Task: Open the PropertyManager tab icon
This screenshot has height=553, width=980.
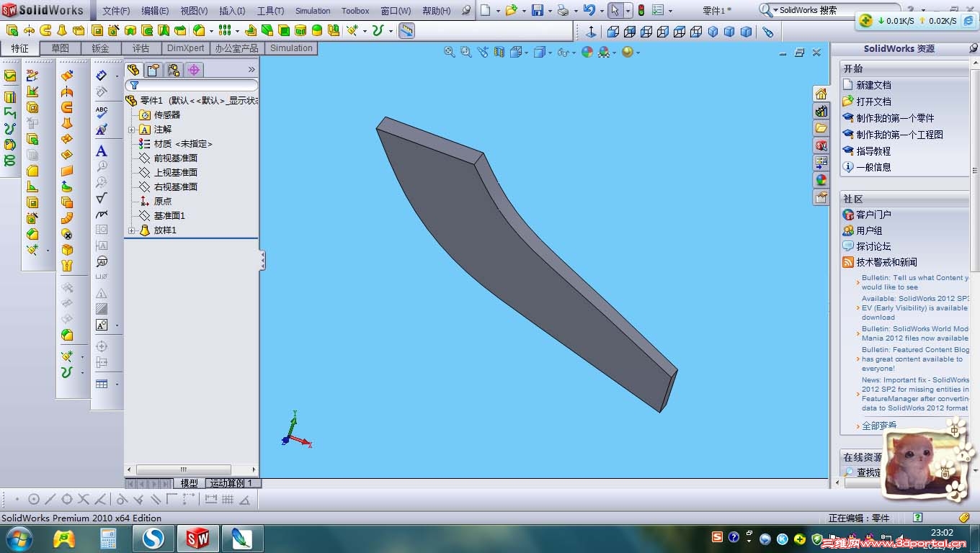Action: click(x=153, y=70)
